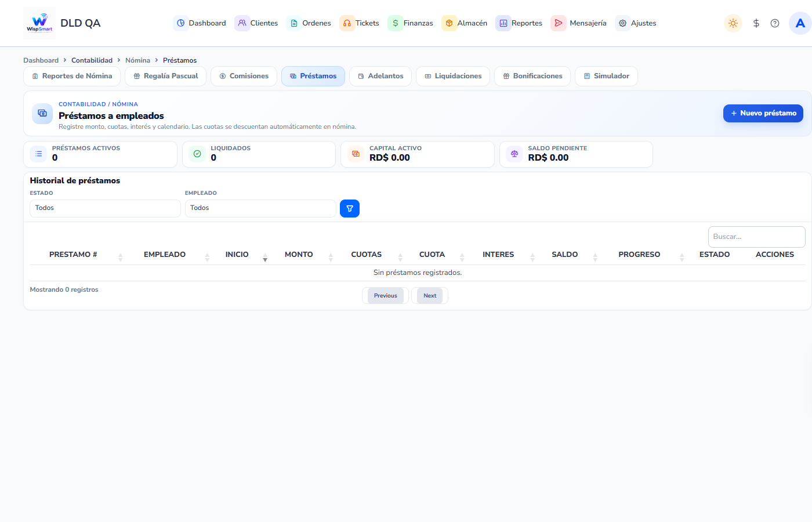
Task: Go to Contabilidad breadcrumb
Action: (92, 60)
